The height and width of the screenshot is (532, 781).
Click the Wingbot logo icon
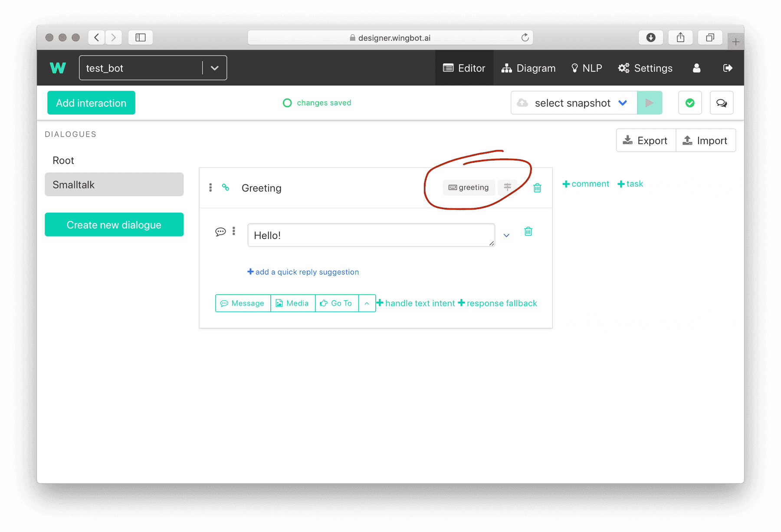click(x=58, y=68)
